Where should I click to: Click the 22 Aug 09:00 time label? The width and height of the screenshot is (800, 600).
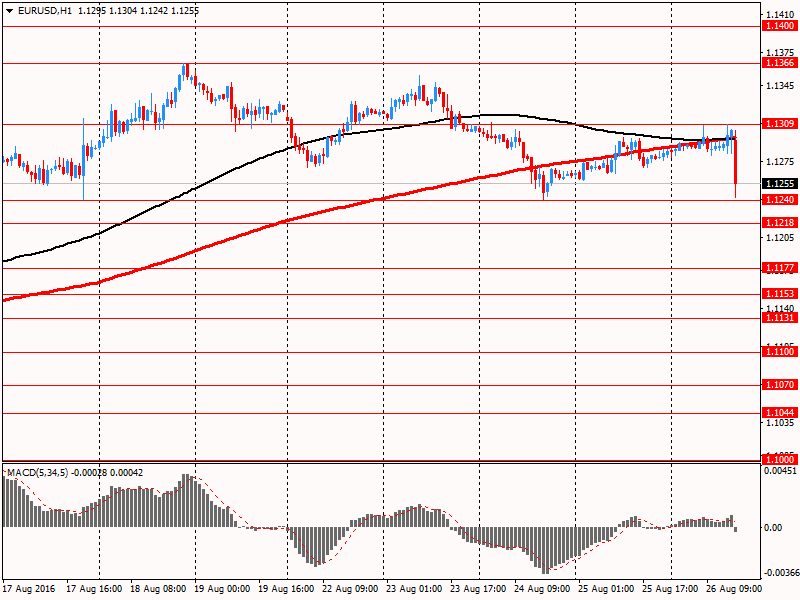[350, 589]
